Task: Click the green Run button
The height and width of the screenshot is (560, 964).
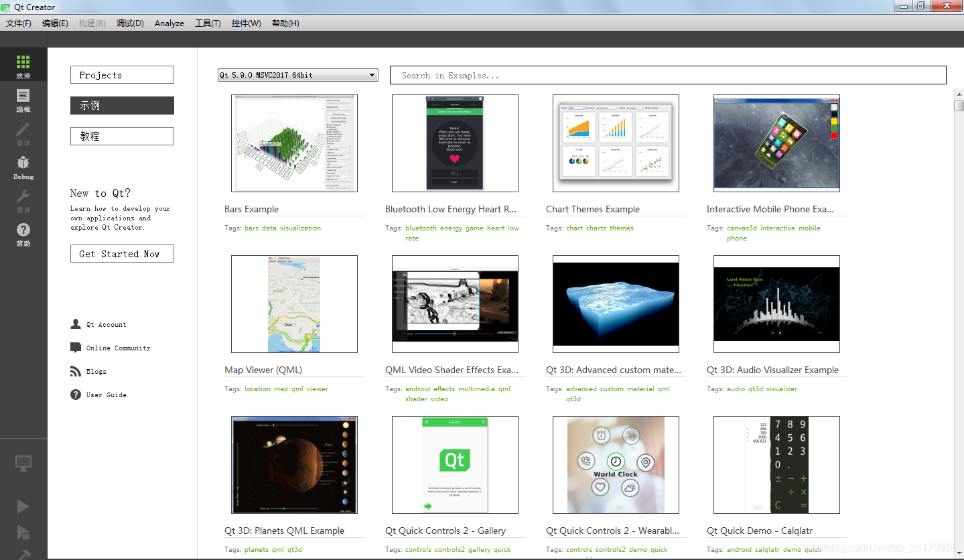Action: [23, 506]
